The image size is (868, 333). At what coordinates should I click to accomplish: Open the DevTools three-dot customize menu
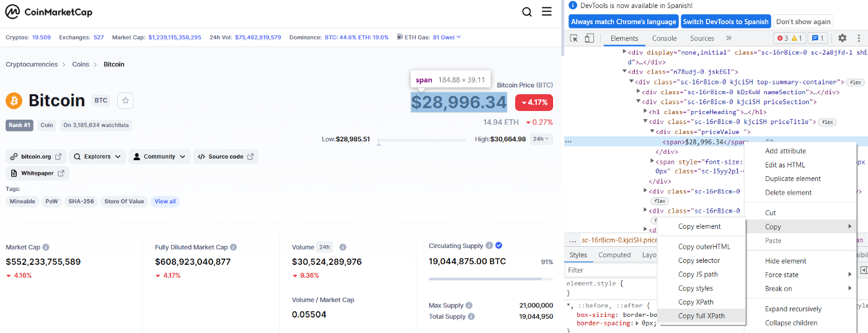click(x=859, y=38)
